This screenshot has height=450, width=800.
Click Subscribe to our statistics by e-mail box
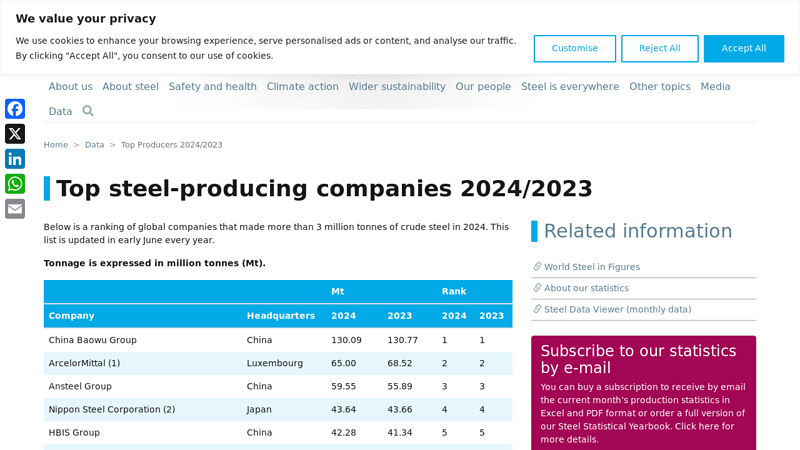pos(643,393)
